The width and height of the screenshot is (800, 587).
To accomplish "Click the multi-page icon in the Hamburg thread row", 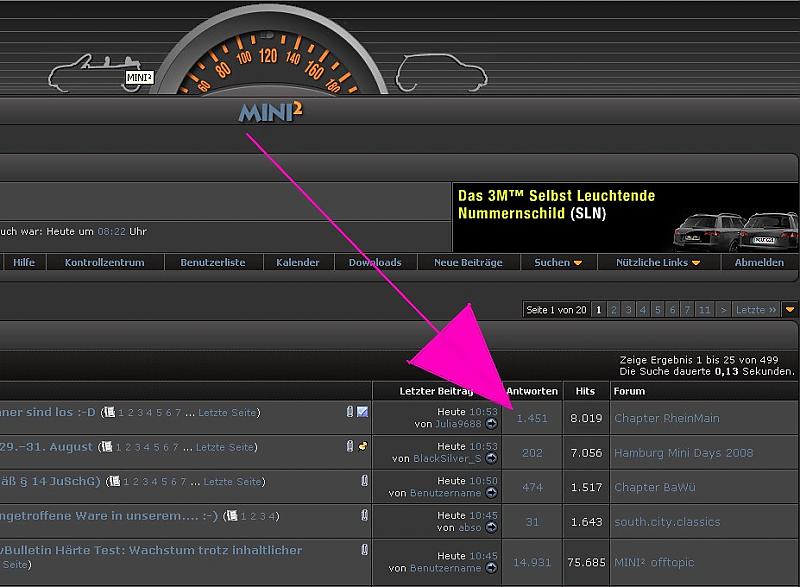I will point(108,447).
